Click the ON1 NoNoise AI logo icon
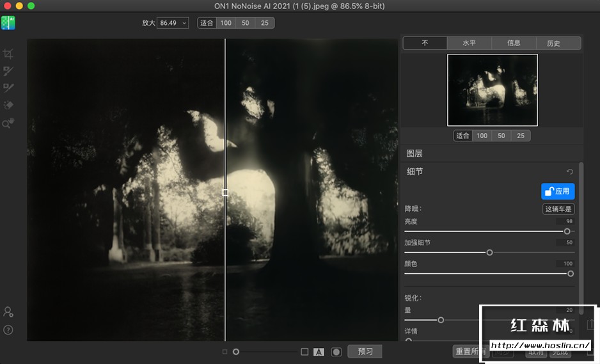 pyautogui.click(x=8, y=23)
